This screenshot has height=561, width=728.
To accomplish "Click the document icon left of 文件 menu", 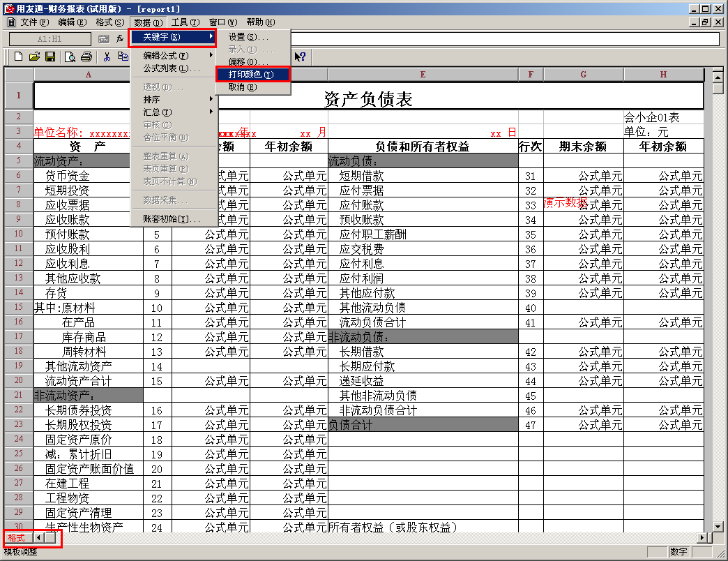I will pos(12,22).
